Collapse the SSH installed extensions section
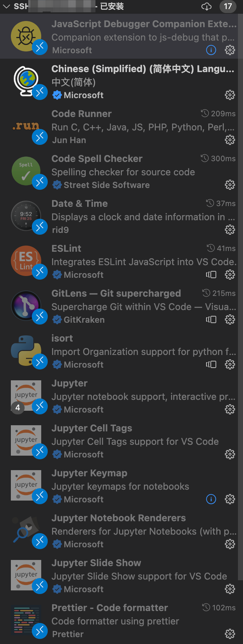 tap(5, 7)
